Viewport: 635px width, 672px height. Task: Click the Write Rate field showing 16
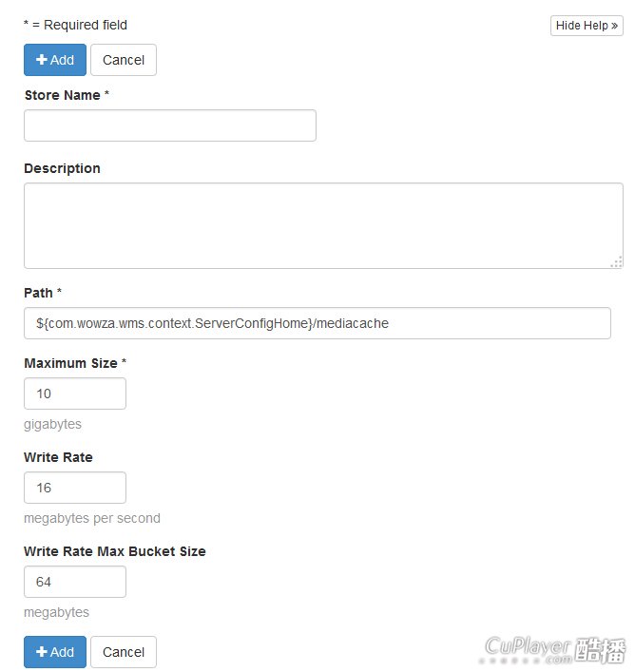coord(75,488)
